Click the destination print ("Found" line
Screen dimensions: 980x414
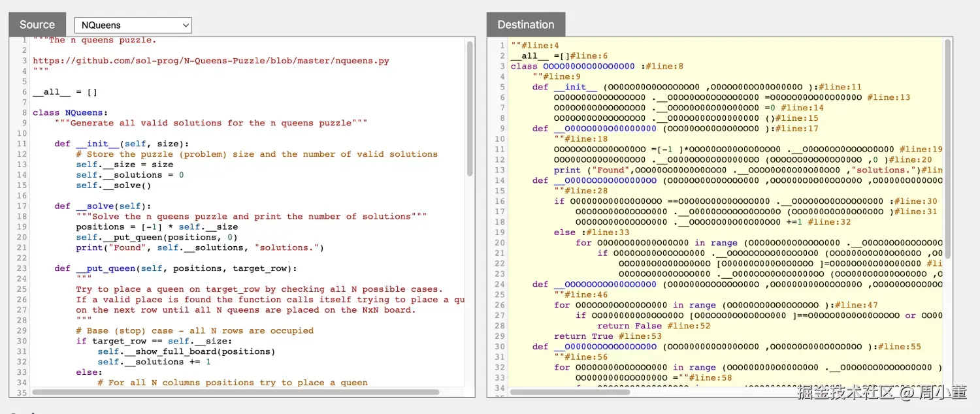pos(748,170)
